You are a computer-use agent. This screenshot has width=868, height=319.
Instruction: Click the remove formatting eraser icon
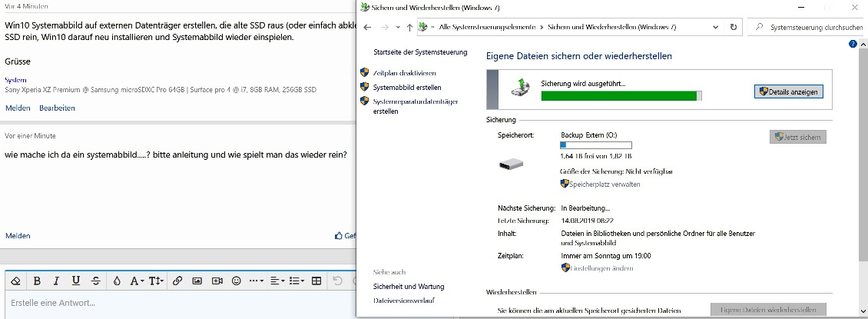pyautogui.click(x=15, y=281)
